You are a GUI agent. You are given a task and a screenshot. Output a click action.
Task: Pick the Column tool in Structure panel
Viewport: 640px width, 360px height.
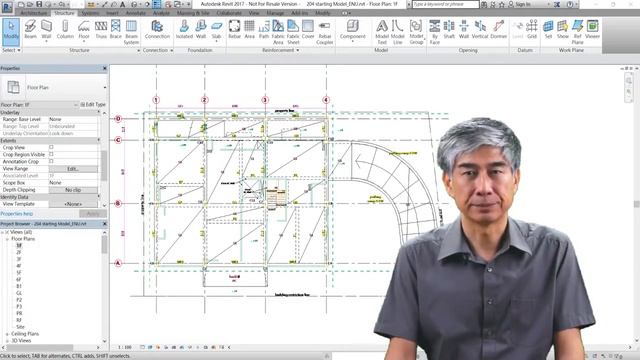(65, 29)
